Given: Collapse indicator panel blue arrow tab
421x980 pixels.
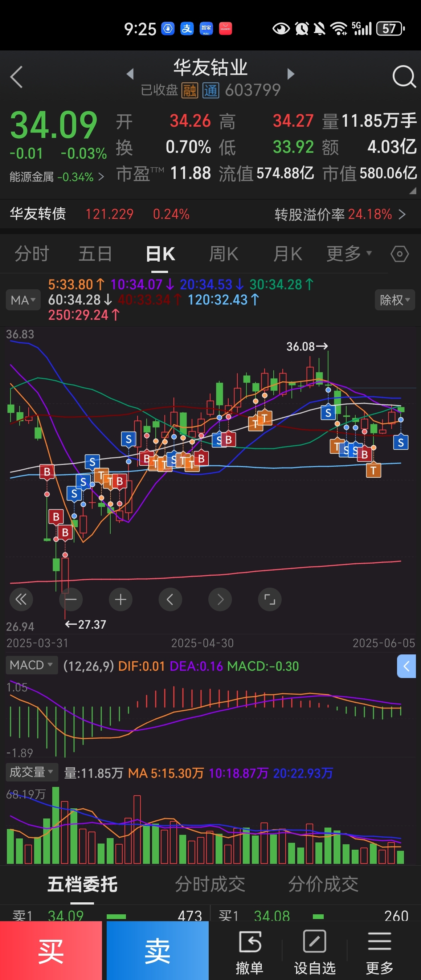Looking at the screenshot, I should 406,666.
